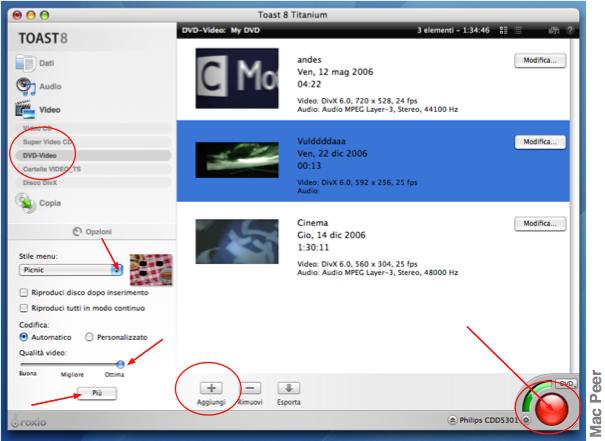Collapse the Opzioni panel header
Screen dimensions: 605x441
click(92, 231)
